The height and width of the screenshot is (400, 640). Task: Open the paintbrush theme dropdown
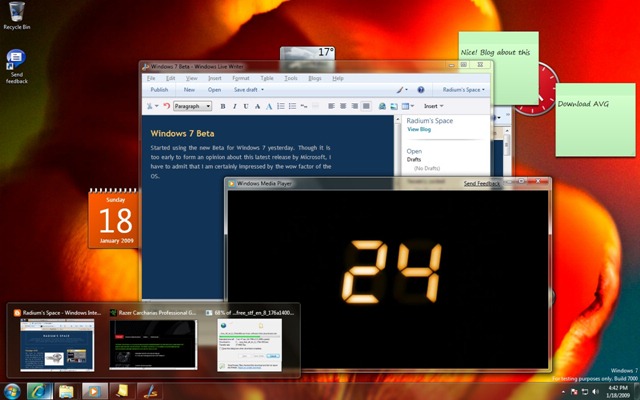coord(402,90)
